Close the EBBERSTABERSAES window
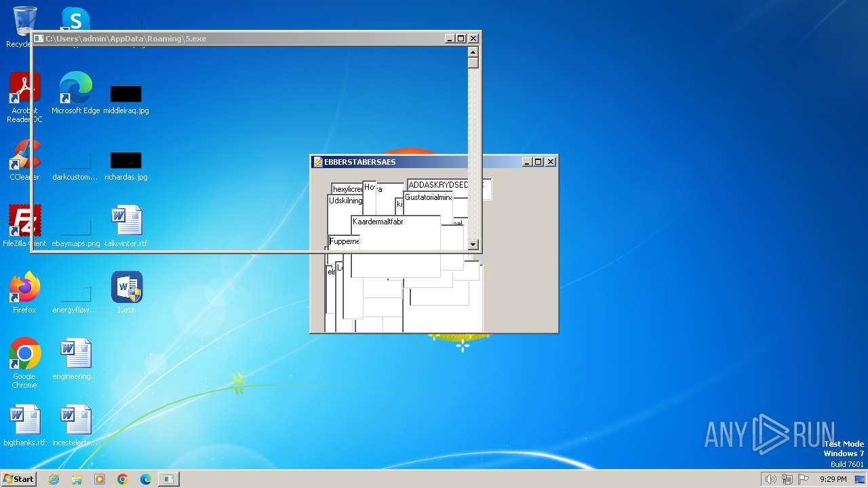 tap(551, 162)
